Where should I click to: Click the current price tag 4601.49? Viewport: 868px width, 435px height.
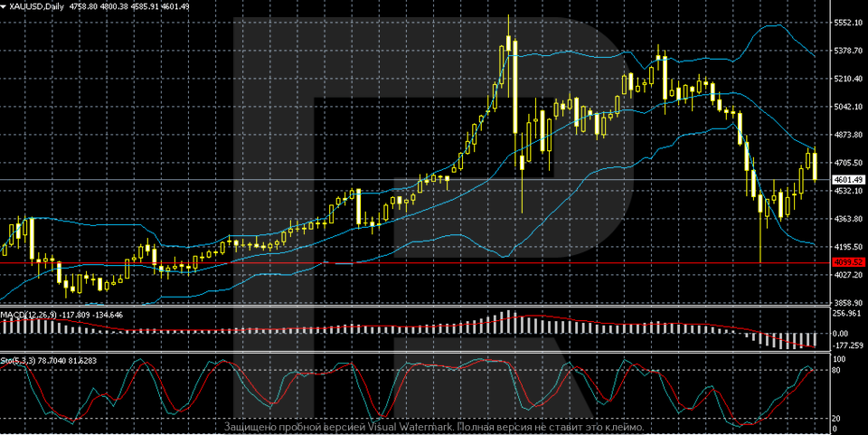(849, 180)
